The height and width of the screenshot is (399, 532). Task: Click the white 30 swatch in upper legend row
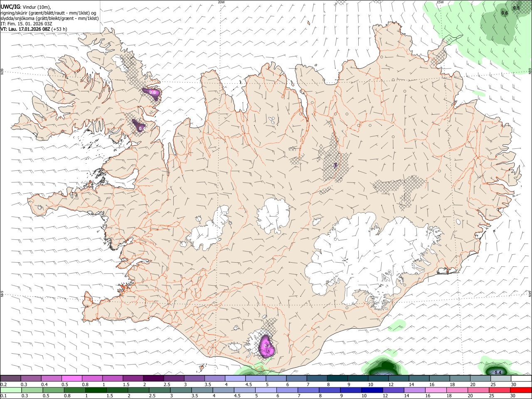tap(521, 379)
